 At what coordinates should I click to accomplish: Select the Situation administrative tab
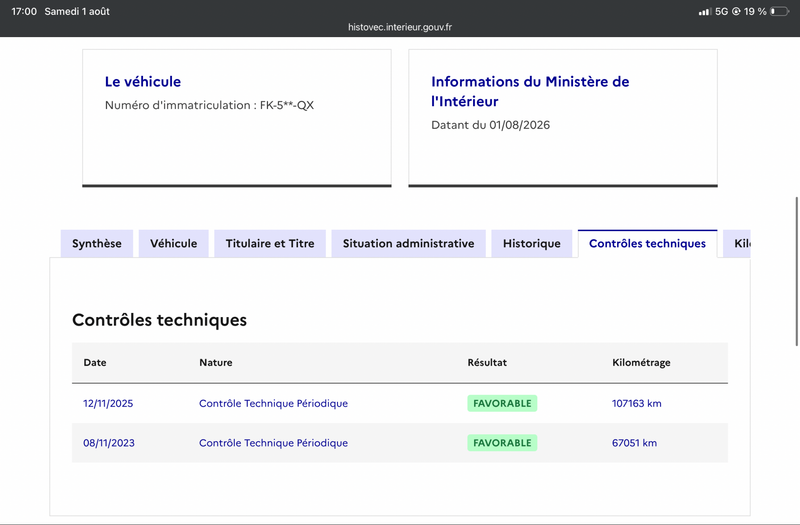click(408, 244)
